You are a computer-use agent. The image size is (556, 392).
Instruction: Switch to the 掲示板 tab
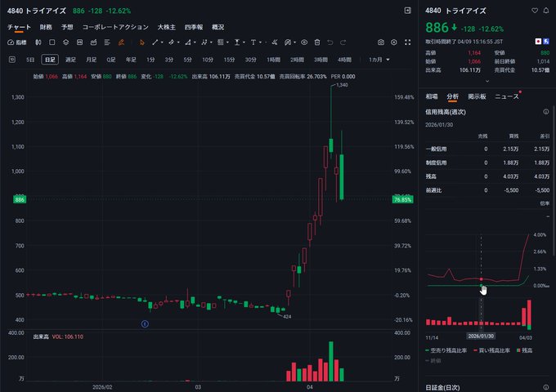point(477,96)
